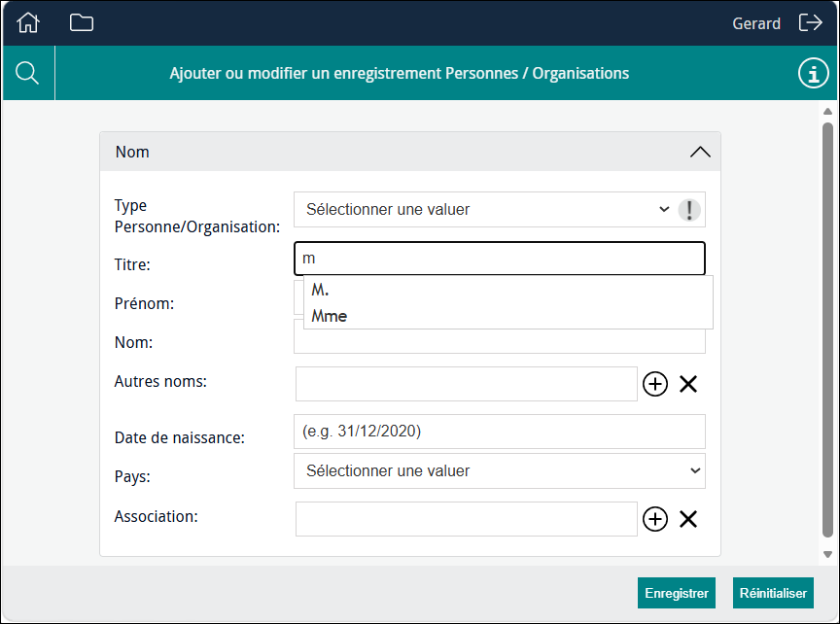Add another Autres noms entry

(654, 384)
